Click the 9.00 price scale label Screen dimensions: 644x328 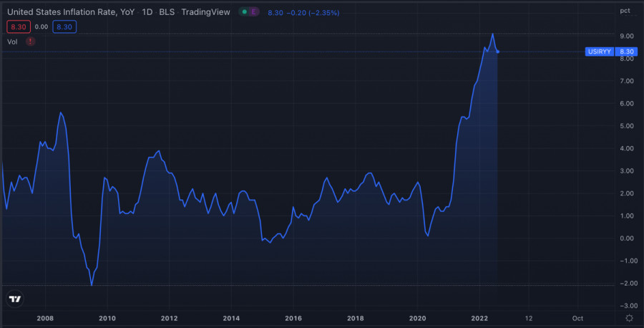(x=626, y=36)
